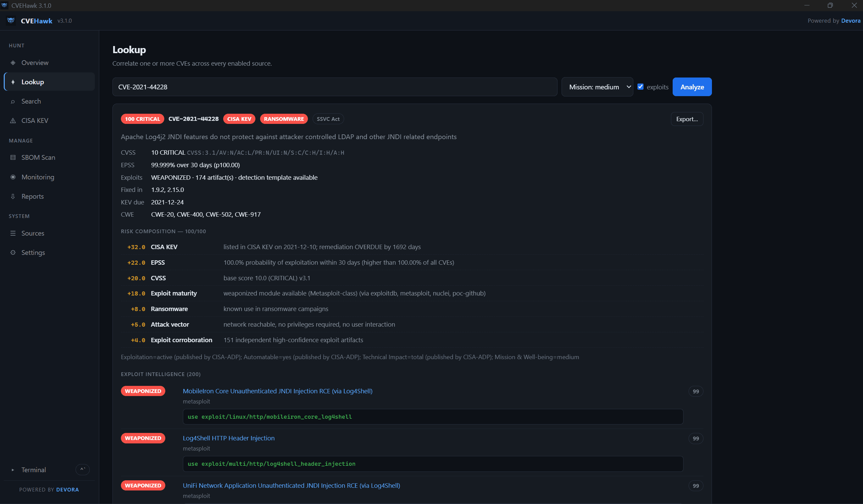The width and height of the screenshot is (863, 504).
Task: Click the SSVC Act badge
Action: [328, 119]
